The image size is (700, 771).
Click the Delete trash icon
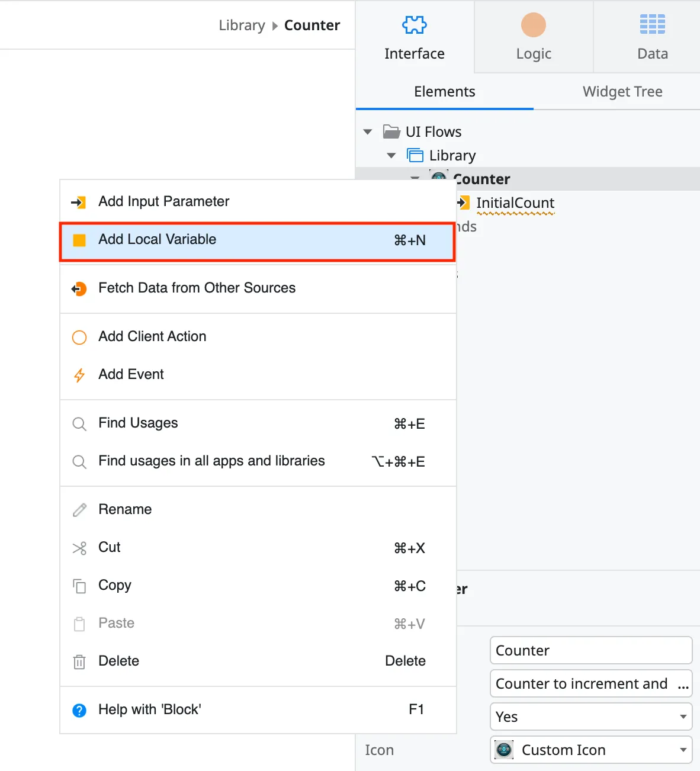(79, 661)
